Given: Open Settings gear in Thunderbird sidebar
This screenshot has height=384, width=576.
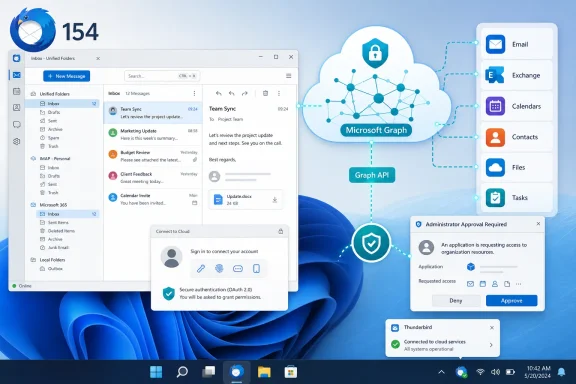Looking at the screenshot, I should (17, 141).
